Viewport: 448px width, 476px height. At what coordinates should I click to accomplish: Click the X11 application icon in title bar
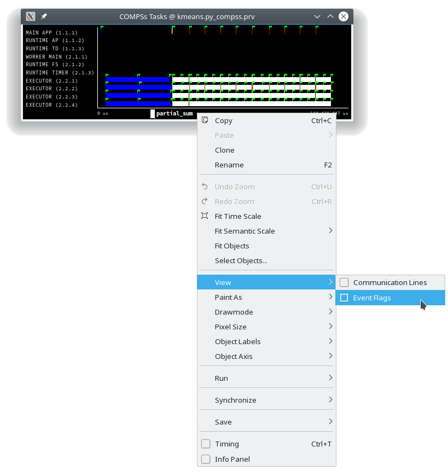pos(30,16)
